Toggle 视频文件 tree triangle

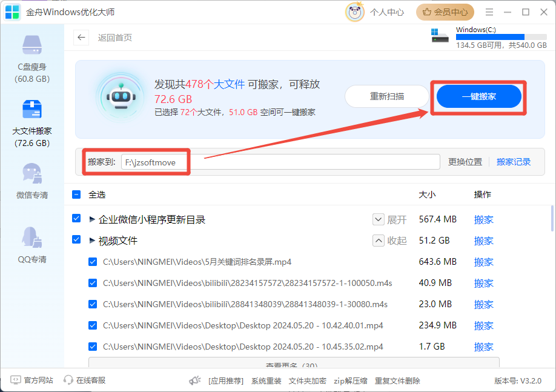[92, 241]
